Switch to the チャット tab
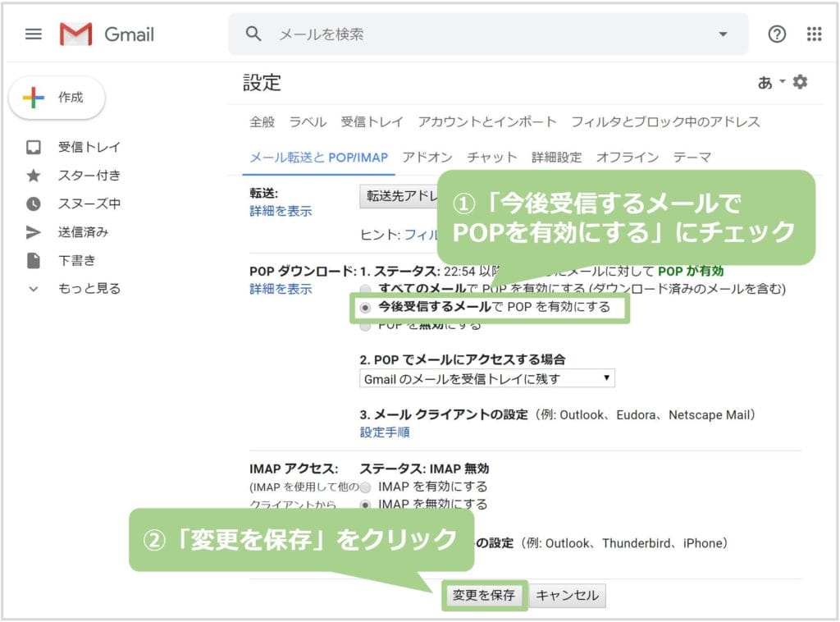This screenshot has width=840, height=622. (492, 157)
